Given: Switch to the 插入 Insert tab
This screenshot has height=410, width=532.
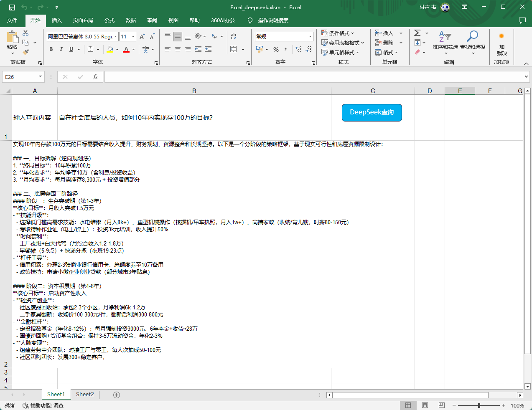Looking at the screenshot, I should point(56,20).
